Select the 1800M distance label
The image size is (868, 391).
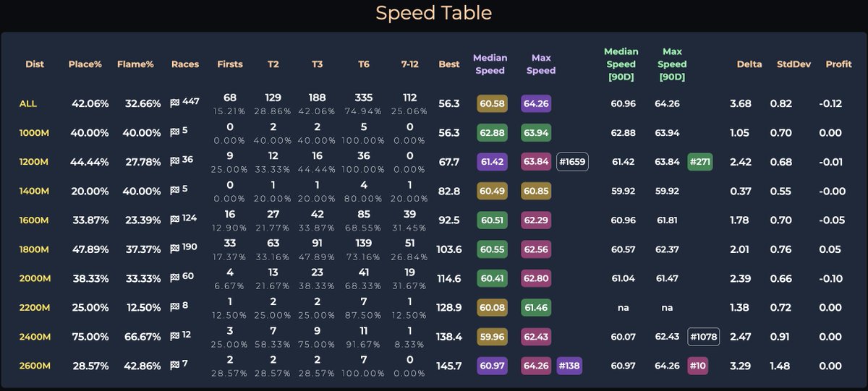[x=33, y=249]
